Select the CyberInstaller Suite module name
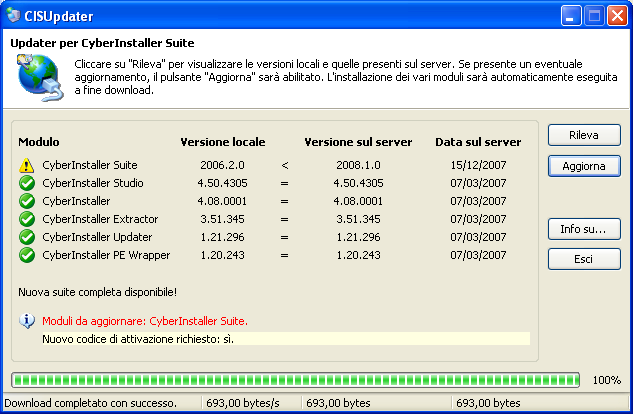 pyautogui.click(x=90, y=165)
